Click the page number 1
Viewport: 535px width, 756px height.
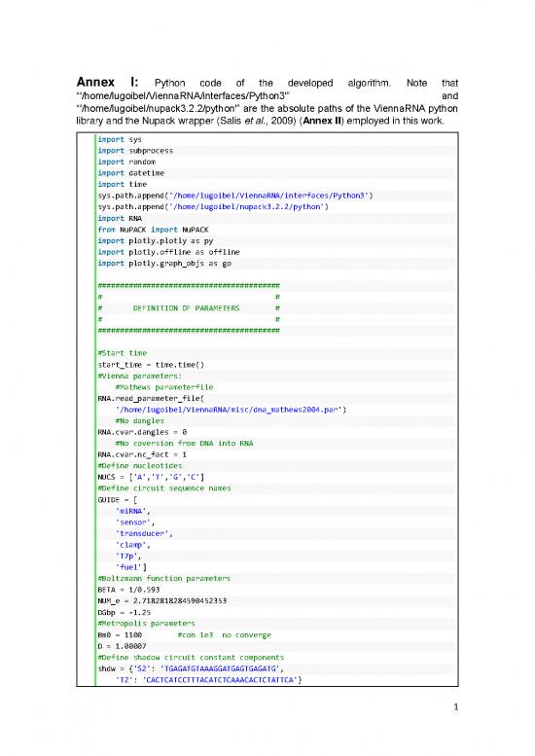pyautogui.click(x=455, y=707)
